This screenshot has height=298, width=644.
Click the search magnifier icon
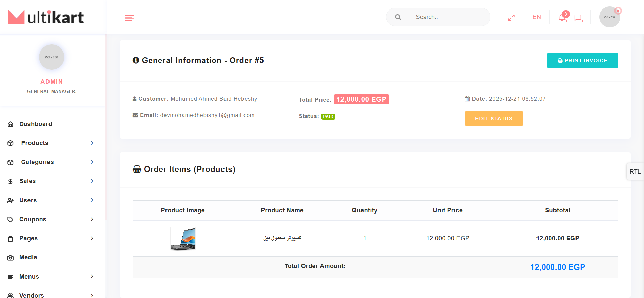point(398,17)
